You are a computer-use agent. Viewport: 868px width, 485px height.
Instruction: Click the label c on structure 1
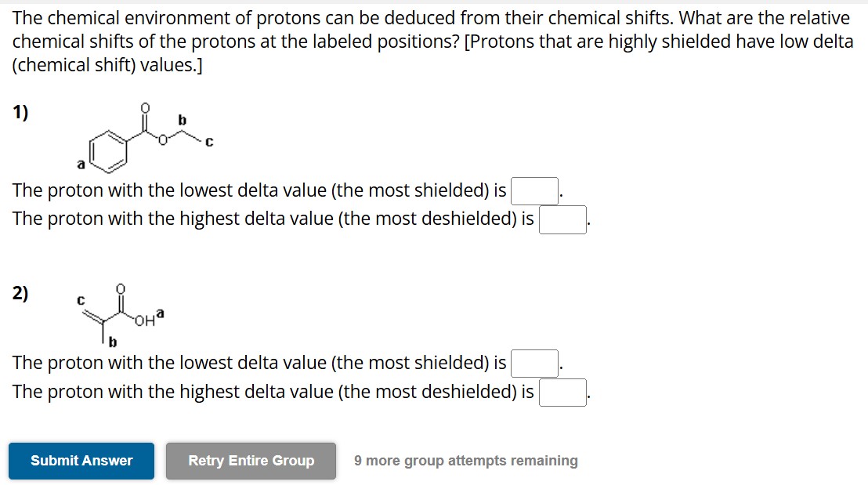coord(208,143)
